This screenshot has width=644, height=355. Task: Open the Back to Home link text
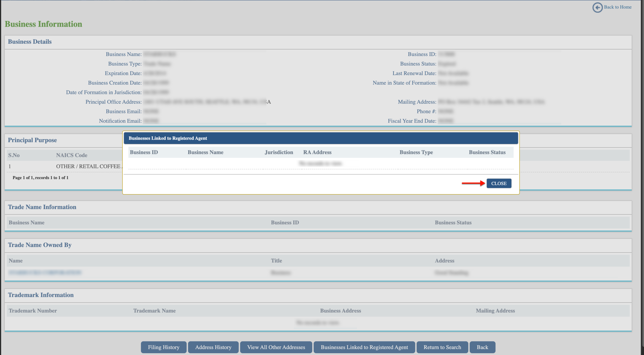point(618,7)
